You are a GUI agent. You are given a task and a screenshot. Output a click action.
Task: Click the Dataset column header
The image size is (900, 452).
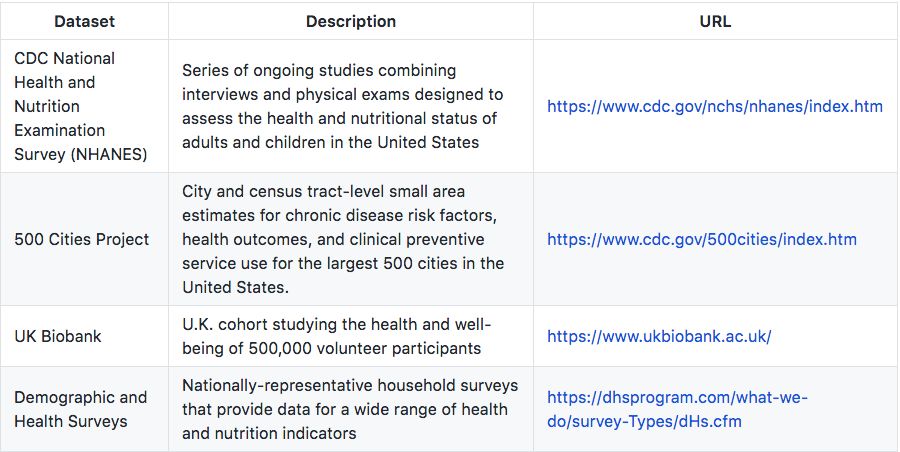coord(84,21)
